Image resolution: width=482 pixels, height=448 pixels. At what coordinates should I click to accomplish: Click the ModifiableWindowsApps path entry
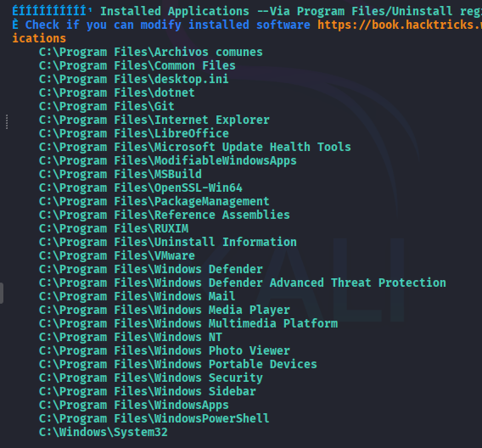coord(168,160)
